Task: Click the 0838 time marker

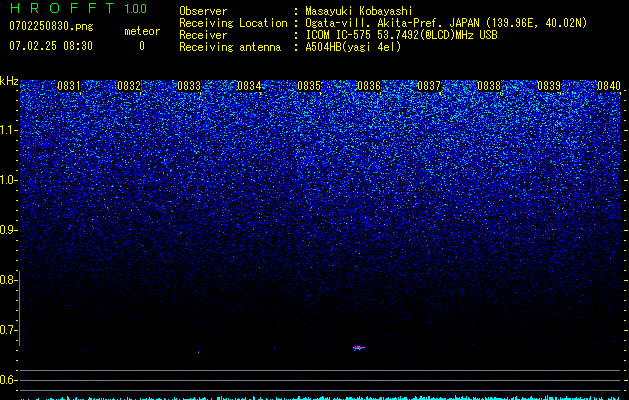Action: coord(489,86)
